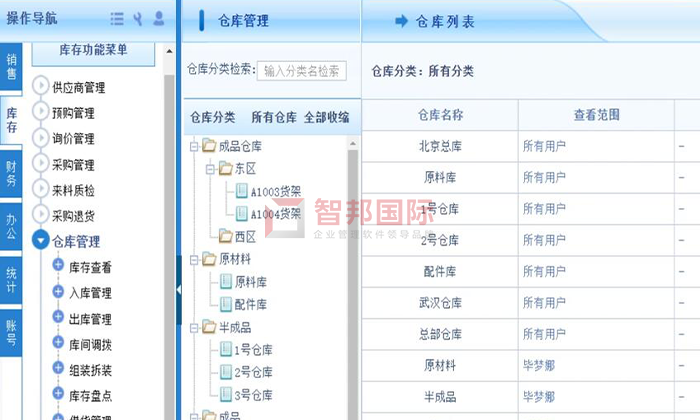Click plus icon beside 库存盘点

tap(58, 393)
